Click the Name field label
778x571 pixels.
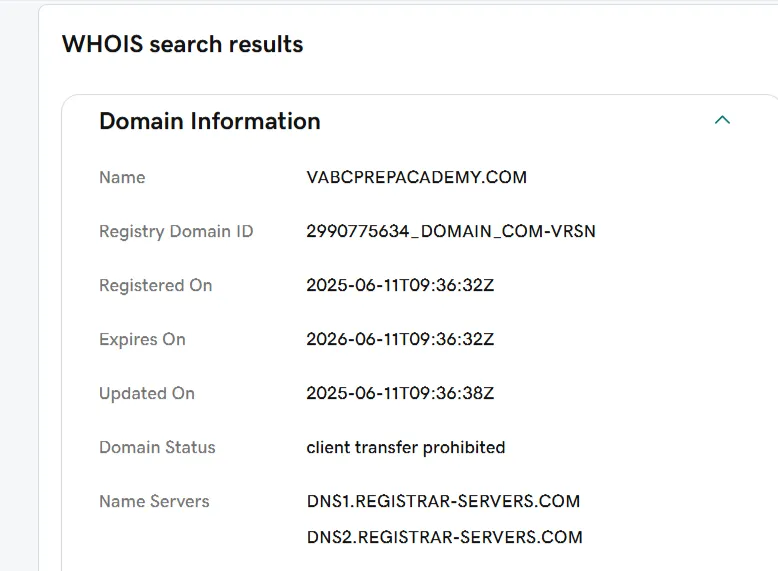point(122,178)
